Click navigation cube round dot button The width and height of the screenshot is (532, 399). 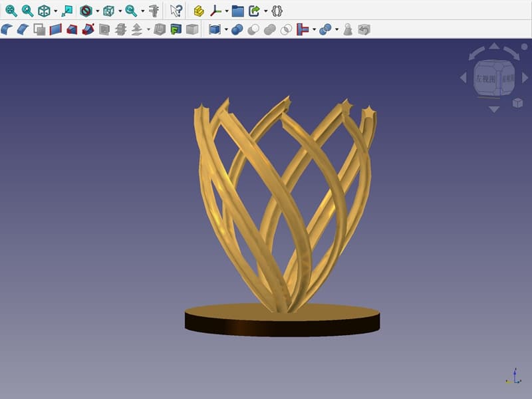pos(525,47)
